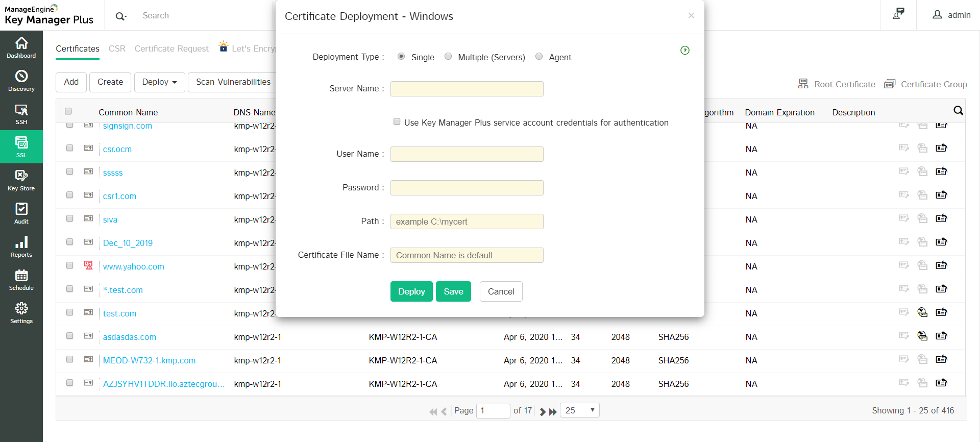This screenshot has width=980, height=442.
Task: Switch to the CSR tab
Action: (117, 48)
